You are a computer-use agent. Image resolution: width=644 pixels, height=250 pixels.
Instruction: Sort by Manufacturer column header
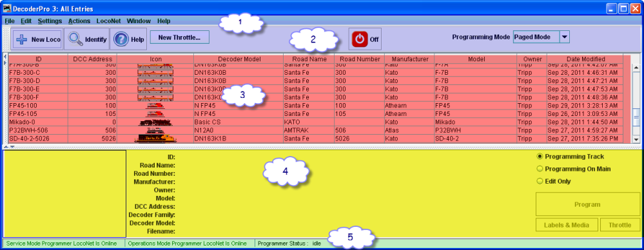[409, 59]
